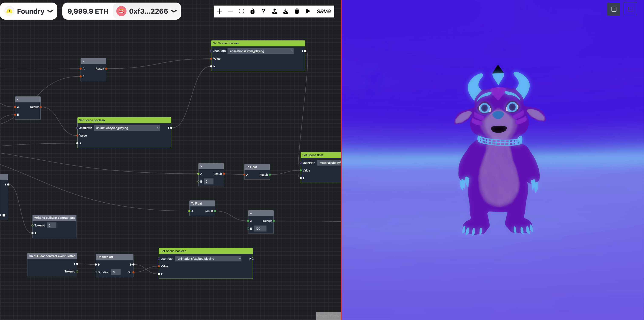Clear the graph with the trash icon
Screen dimensions: 644x320
pos(297,11)
